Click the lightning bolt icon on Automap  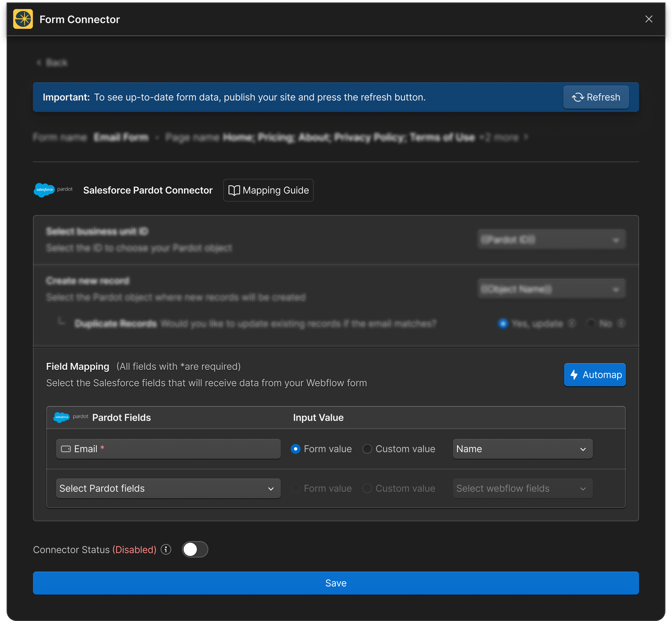(x=574, y=375)
